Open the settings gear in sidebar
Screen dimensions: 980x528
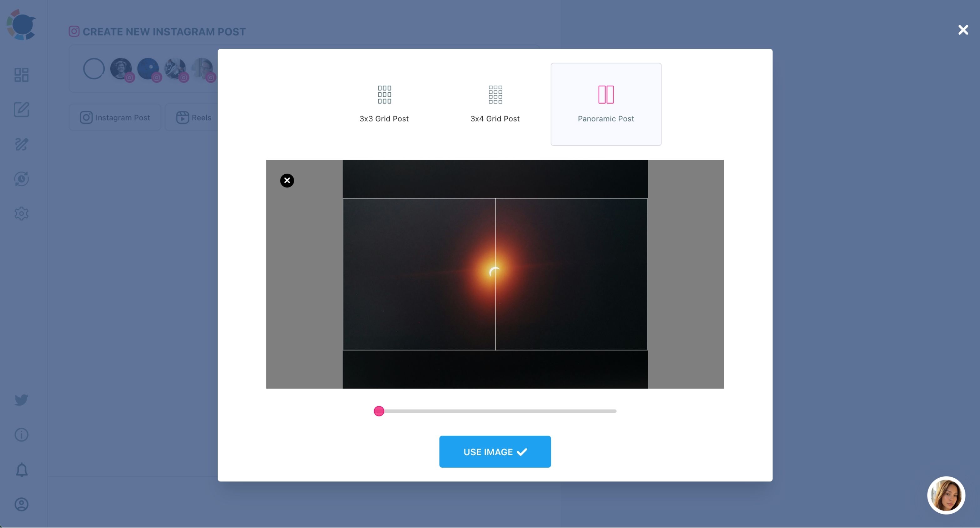pyautogui.click(x=21, y=214)
